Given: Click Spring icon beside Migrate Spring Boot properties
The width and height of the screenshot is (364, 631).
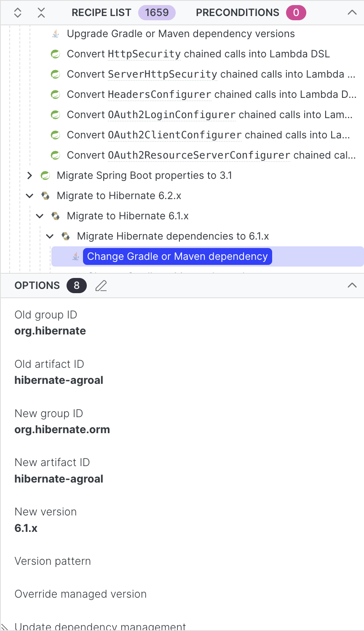Looking at the screenshot, I should pyautogui.click(x=45, y=175).
